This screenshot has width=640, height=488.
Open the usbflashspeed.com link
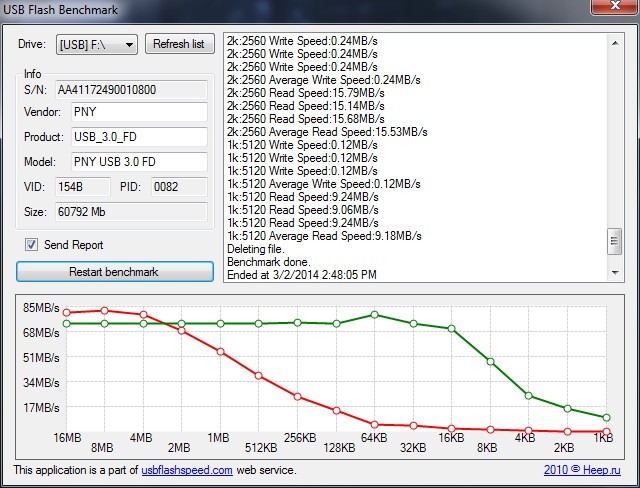click(187, 470)
